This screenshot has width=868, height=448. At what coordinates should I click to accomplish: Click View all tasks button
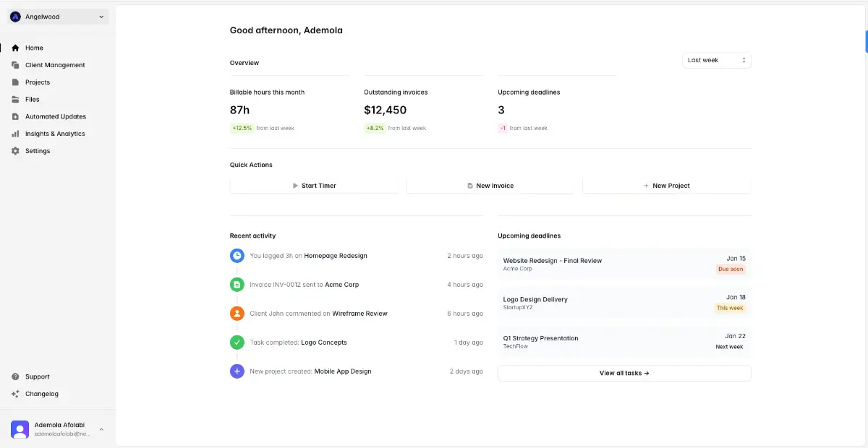pos(624,373)
